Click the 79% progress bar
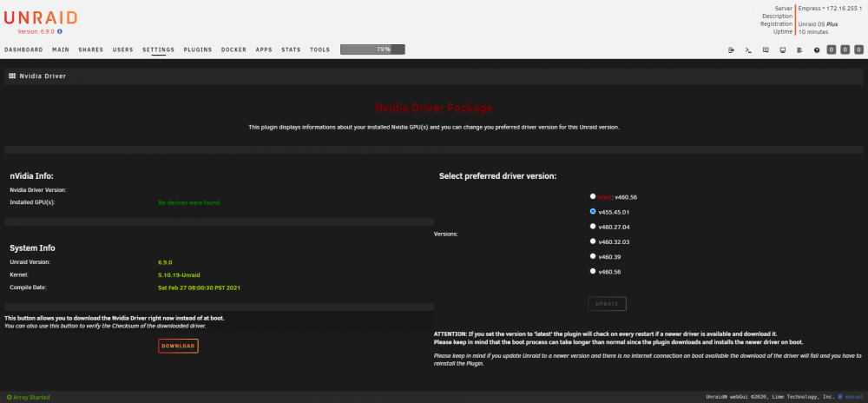Viewport: 868px width, 403px height. (372, 50)
